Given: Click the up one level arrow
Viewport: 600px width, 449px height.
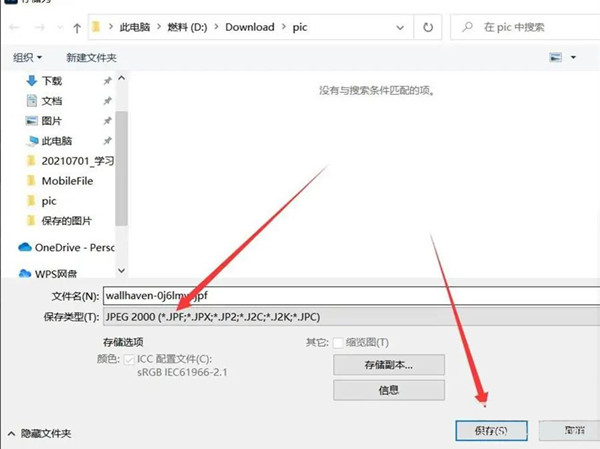Looking at the screenshot, I should pyautogui.click(x=77, y=27).
